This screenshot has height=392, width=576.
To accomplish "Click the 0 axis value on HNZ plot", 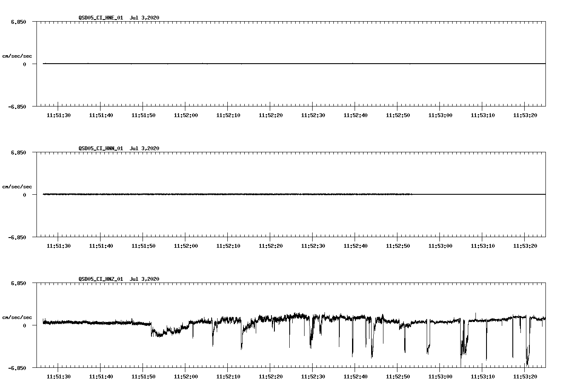I will [25, 326].
